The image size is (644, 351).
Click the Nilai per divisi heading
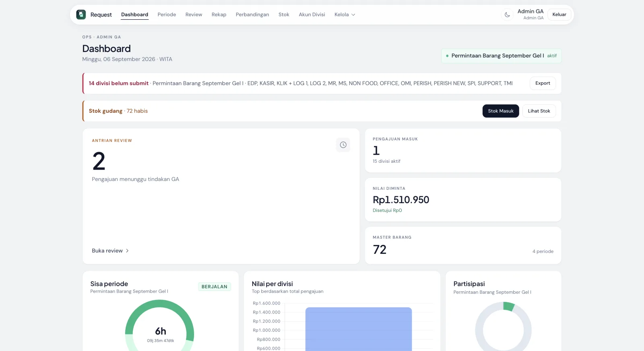coord(272,284)
